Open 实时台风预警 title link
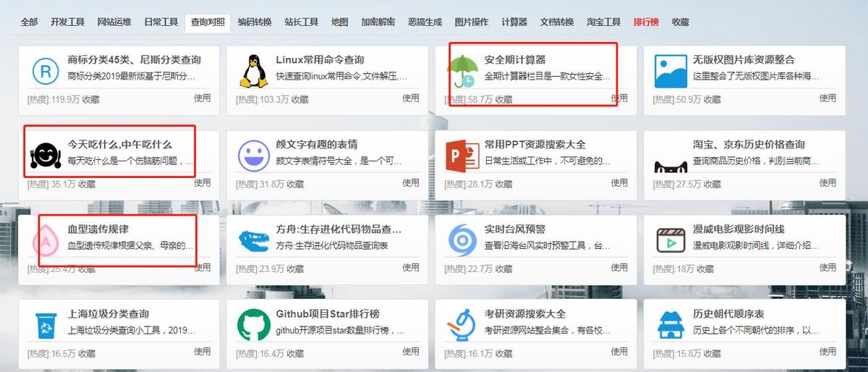This screenshot has width=868, height=372. [515, 229]
